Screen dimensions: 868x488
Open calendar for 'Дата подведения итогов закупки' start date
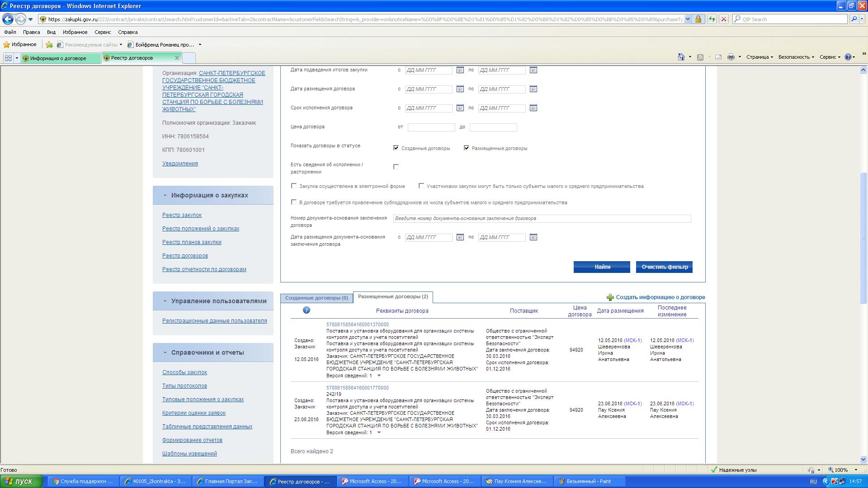click(x=460, y=70)
